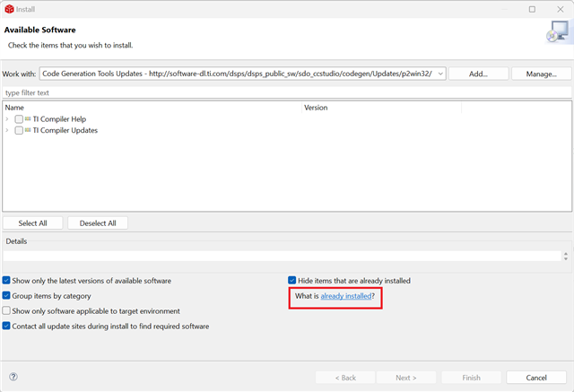Check the TI Compiler Updates checkbox
This screenshot has height=392, width=574.
tap(19, 130)
